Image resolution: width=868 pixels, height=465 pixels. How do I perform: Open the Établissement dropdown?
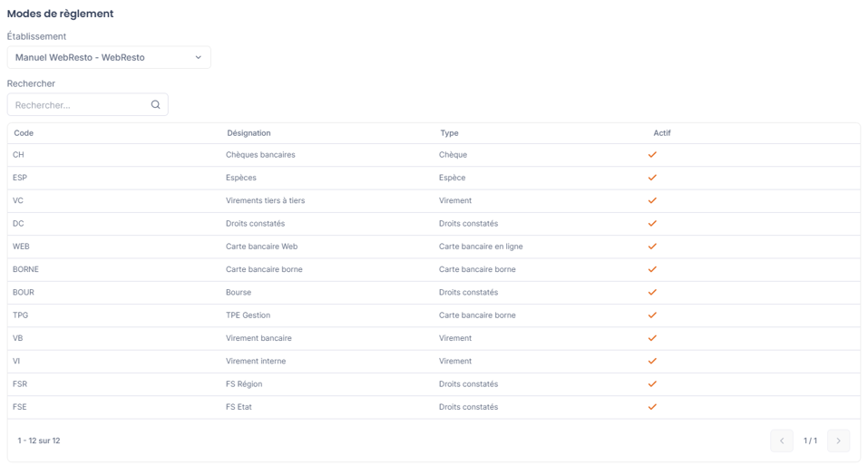[x=109, y=57]
